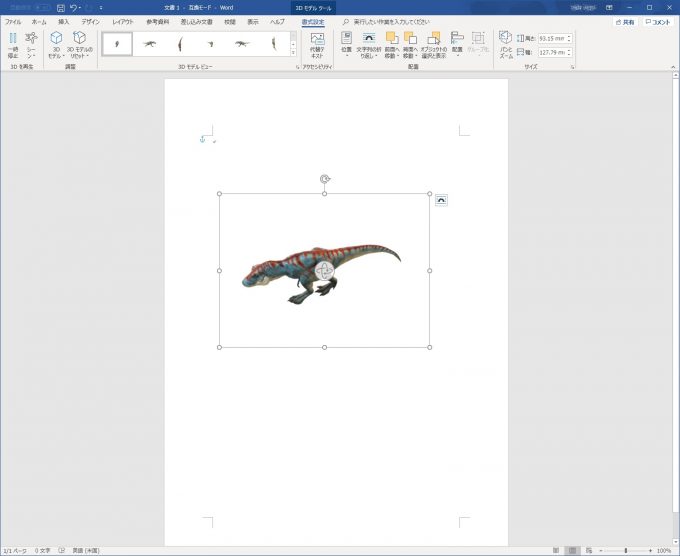
Task: Switch to the デザイン tab
Action: [x=91, y=22]
